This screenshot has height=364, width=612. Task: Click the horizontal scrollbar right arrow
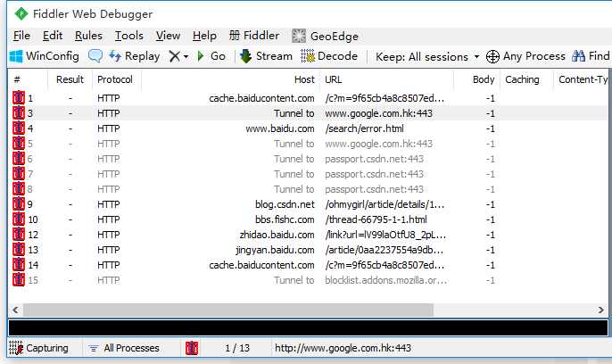click(601, 310)
